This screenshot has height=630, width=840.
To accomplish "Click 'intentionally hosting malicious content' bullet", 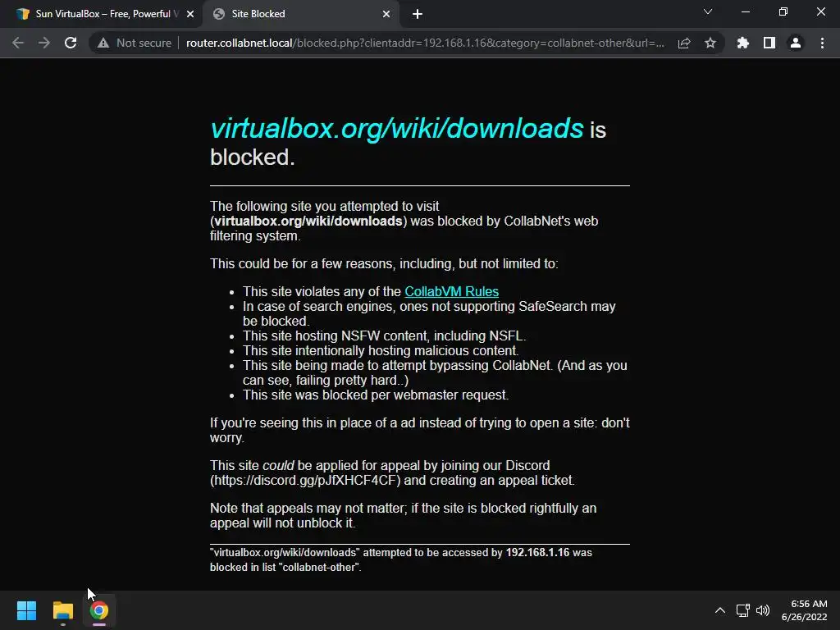I will pos(381,351).
